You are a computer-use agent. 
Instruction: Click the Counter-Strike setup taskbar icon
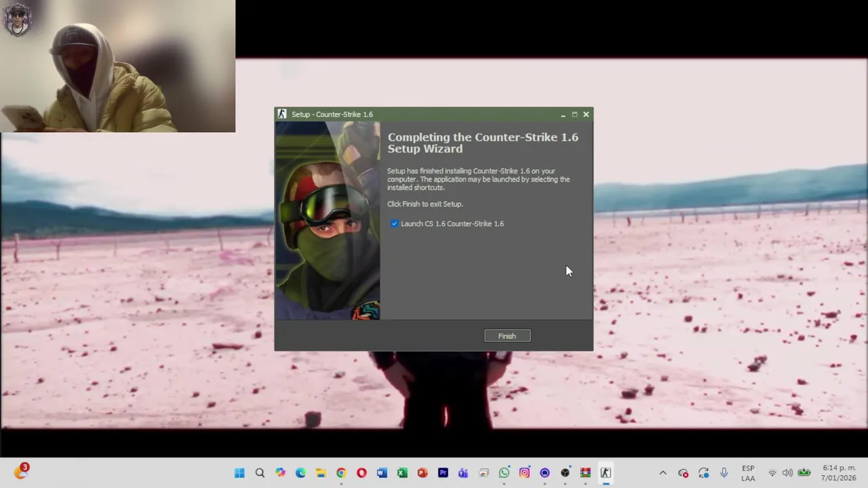coord(606,473)
